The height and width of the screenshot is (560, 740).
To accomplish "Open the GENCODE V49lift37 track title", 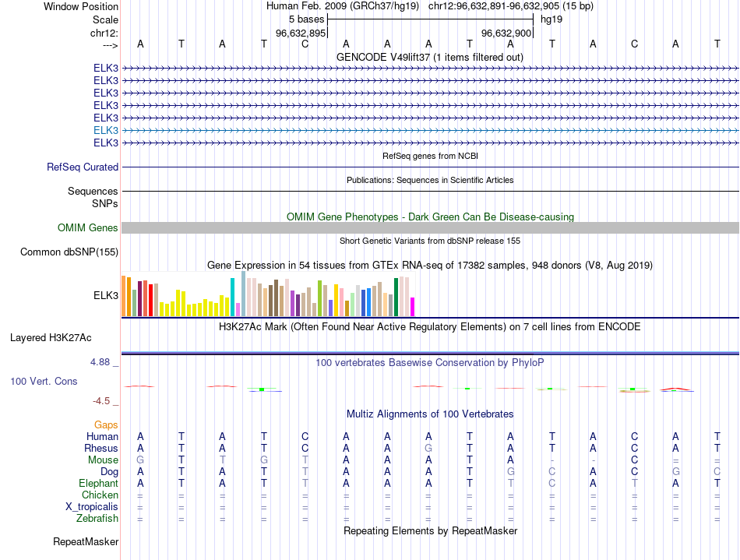I will pos(430,58).
